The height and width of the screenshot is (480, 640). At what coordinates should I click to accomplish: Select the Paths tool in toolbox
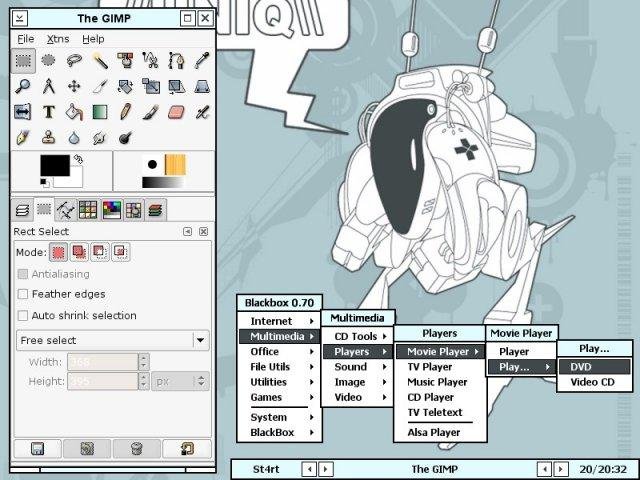[x=176, y=61]
